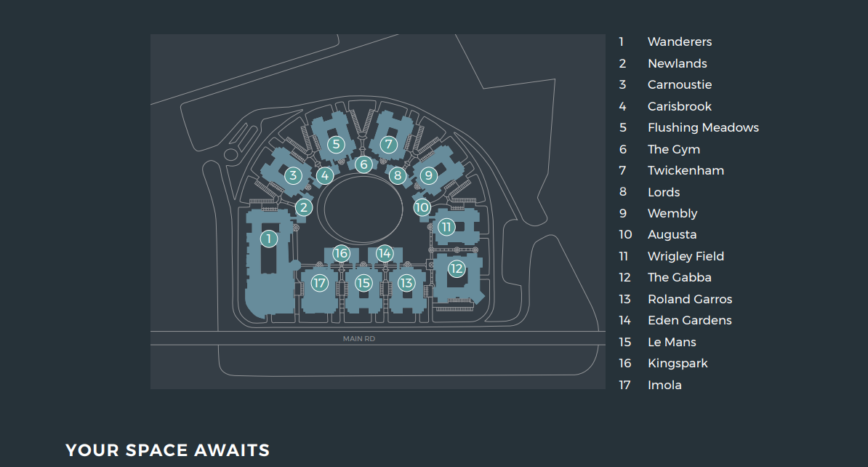Click the Main Rd label on the map
The height and width of the screenshot is (467, 868).
359,339
